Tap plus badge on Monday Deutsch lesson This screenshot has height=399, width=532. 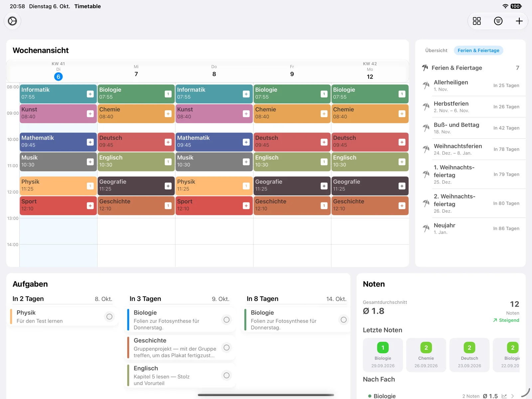pos(402,142)
